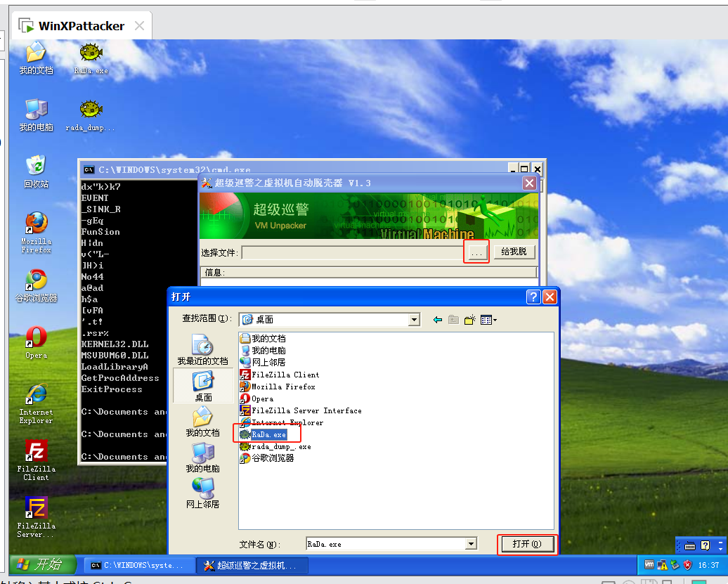728x584 pixels.
Task: Close the WinXPattacker tab
Action: click(x=139, y=25)
